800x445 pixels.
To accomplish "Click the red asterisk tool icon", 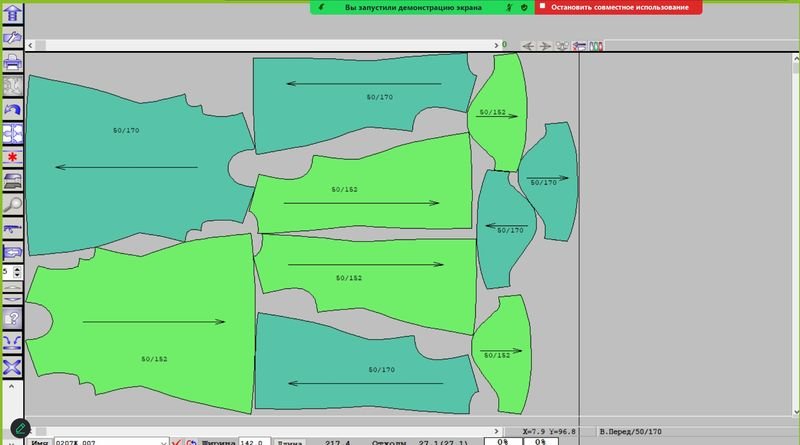I will [13, 157].
